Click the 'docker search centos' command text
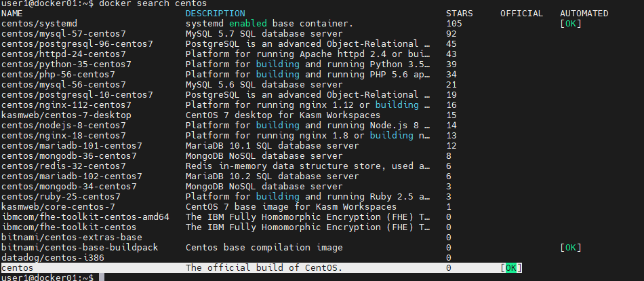Viewport: 644px width, 281px height. tap(153, 3)
